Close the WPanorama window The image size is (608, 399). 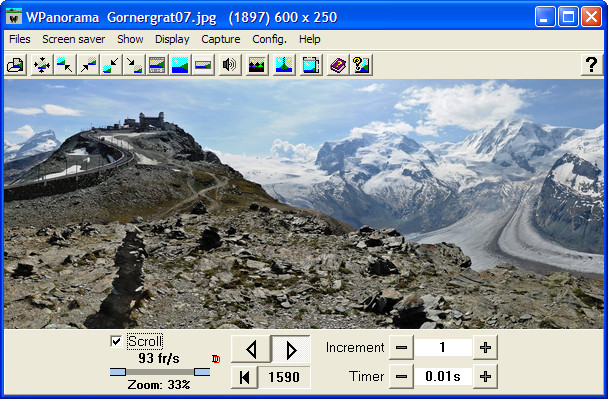point(591,17)
